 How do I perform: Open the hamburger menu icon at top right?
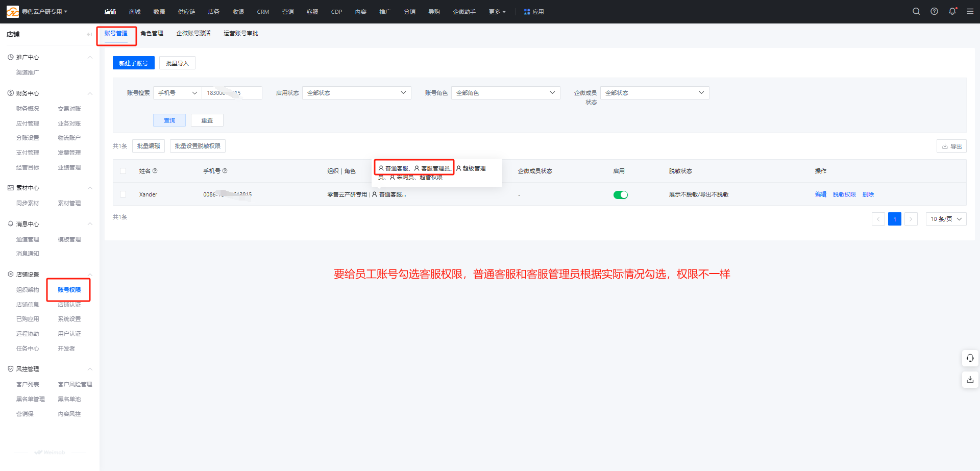pos(970,11)
